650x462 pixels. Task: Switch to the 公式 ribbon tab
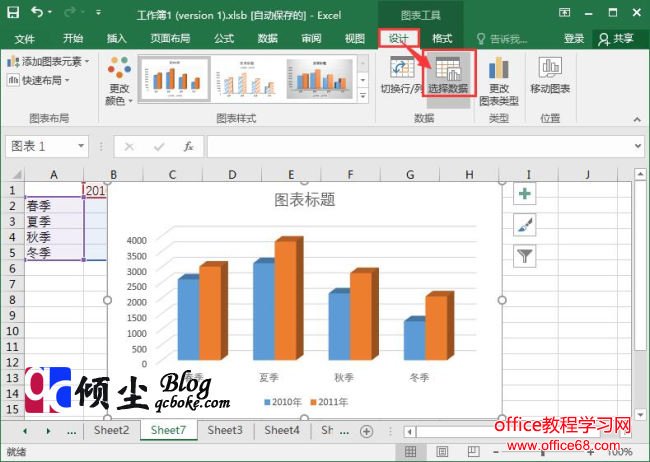click(x=224, y=39)
